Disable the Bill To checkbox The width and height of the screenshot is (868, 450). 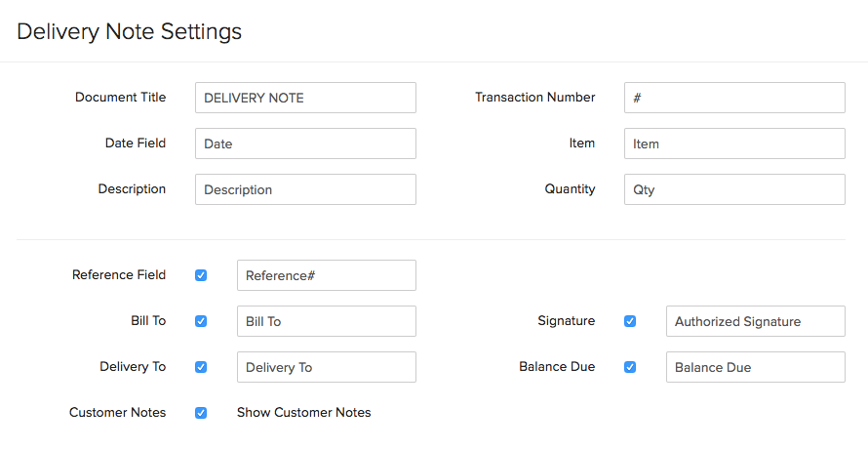click(x=201, y=321)
